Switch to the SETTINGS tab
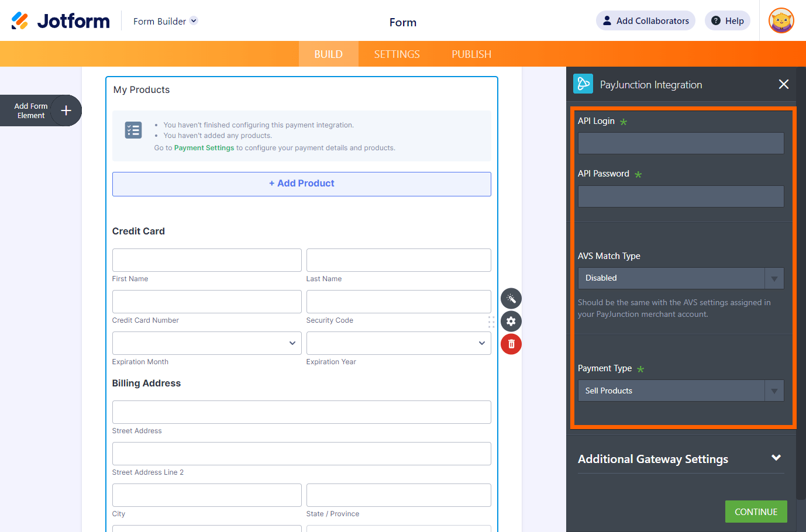806x532 pixels. [397, 54]
